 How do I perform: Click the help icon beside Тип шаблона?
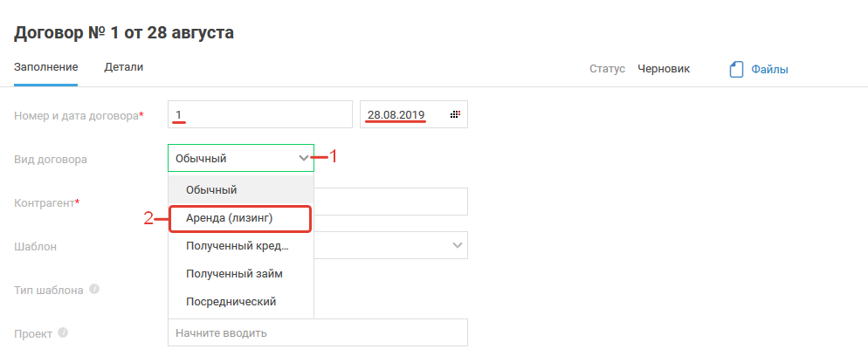pyautogui.click(x=93, y=289)
